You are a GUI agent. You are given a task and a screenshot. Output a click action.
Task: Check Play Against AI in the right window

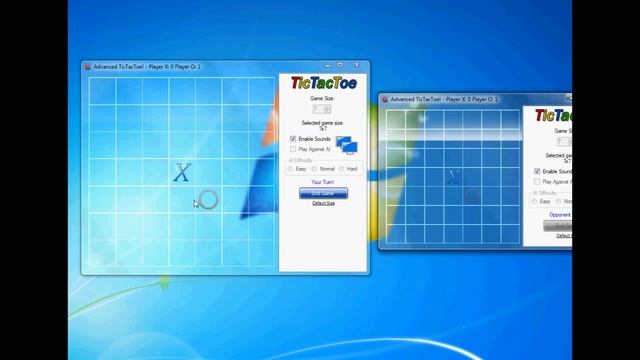coord(537,182)
